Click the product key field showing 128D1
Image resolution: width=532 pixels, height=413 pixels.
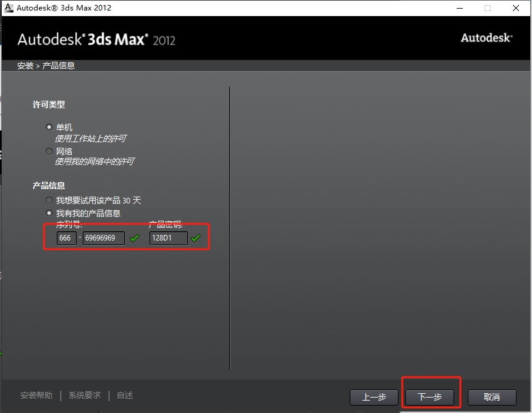point(168,237)
